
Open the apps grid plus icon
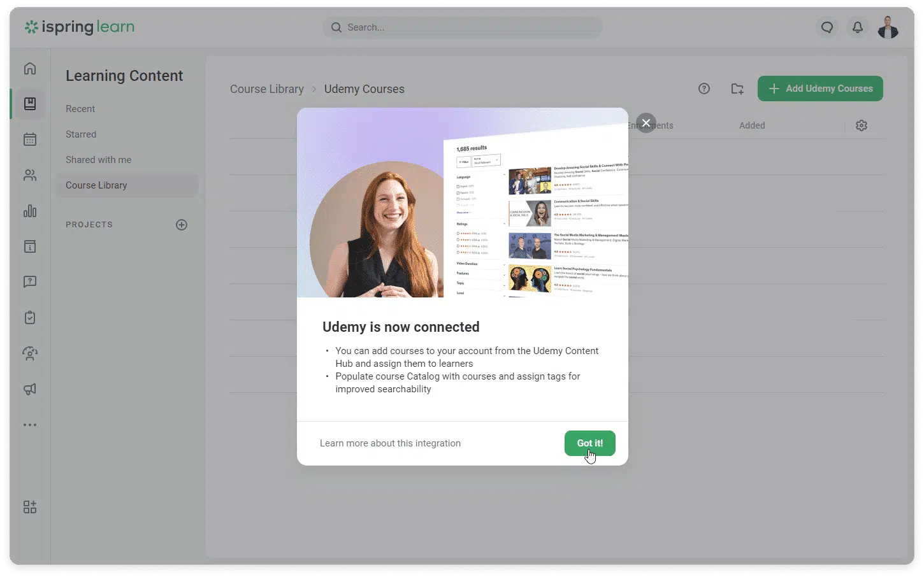[30, 507]
